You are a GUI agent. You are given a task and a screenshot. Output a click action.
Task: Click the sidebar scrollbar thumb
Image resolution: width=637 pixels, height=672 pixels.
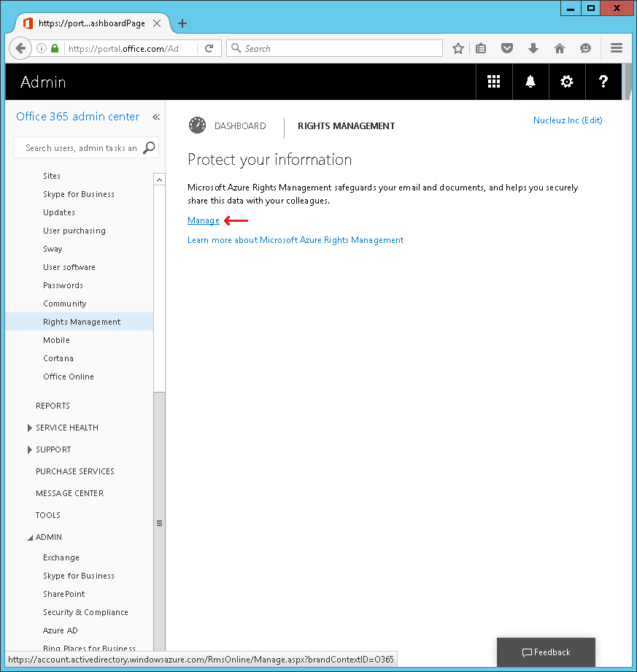click(x=160, y=523)
